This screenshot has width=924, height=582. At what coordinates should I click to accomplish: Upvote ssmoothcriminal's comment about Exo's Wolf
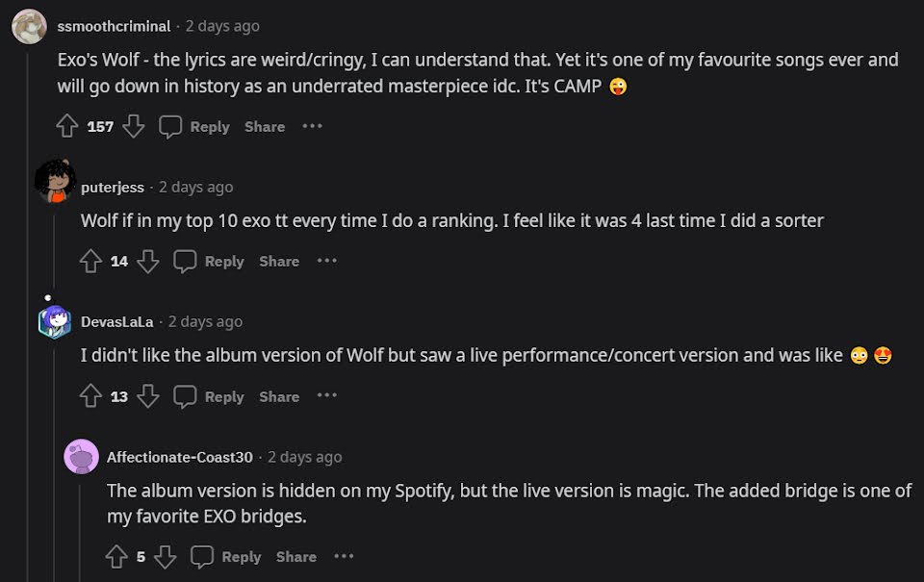pyautogui.click(x=67, y=126)
